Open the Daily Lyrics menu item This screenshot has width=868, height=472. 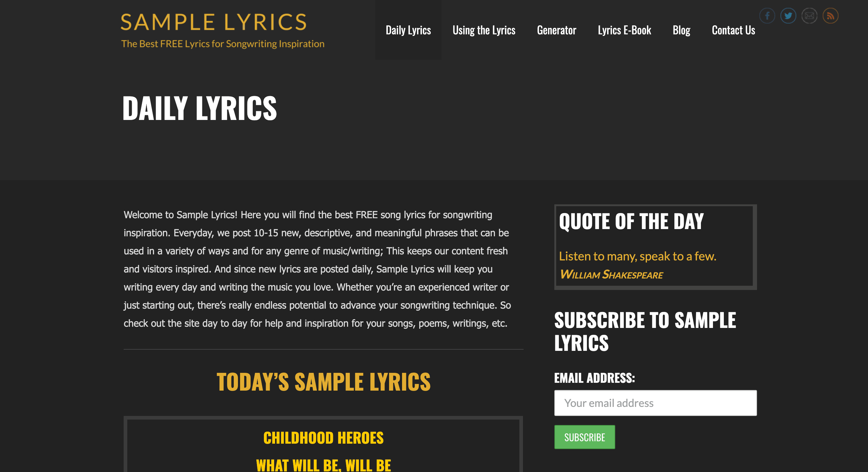coord(408,30)
